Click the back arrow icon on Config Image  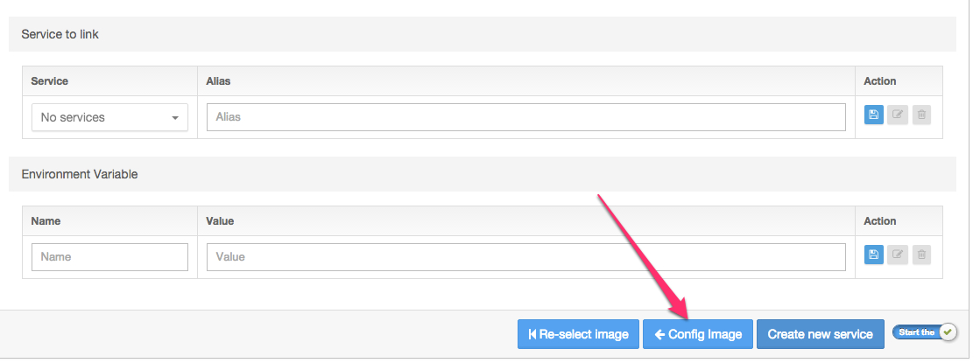tap(659, 334)
